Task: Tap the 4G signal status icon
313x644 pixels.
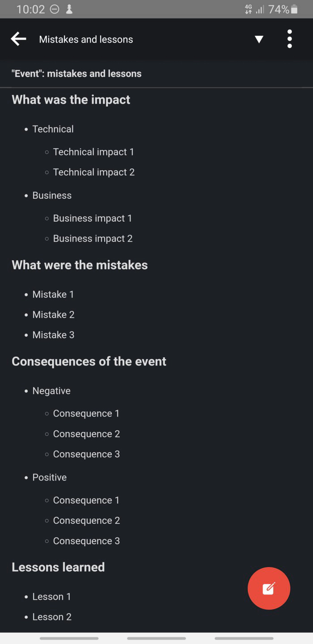Action: pyautogui.click(x=249, y=9)
